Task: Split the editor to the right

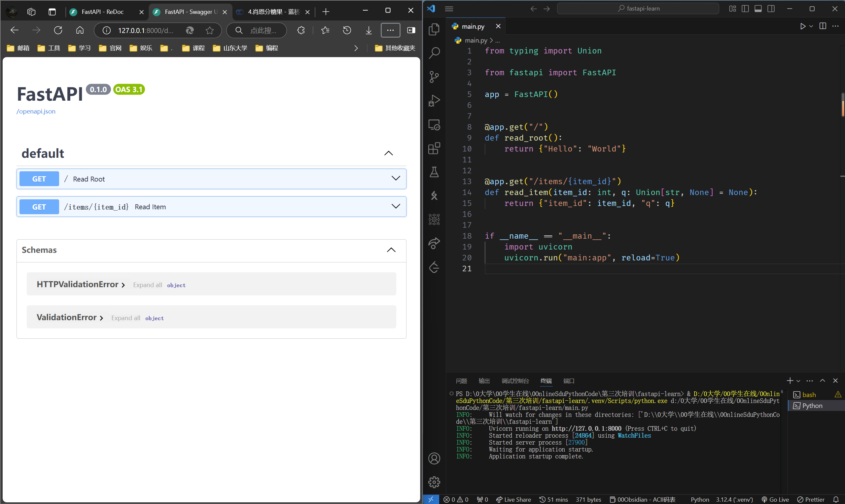Action: point(823,26)
